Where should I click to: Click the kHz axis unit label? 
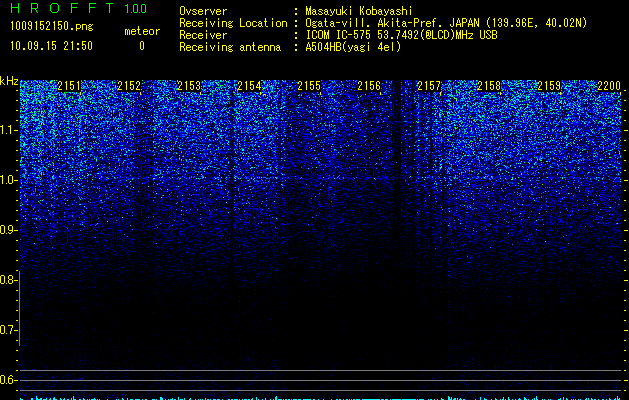pyautogui.click(x=9, y=81)
